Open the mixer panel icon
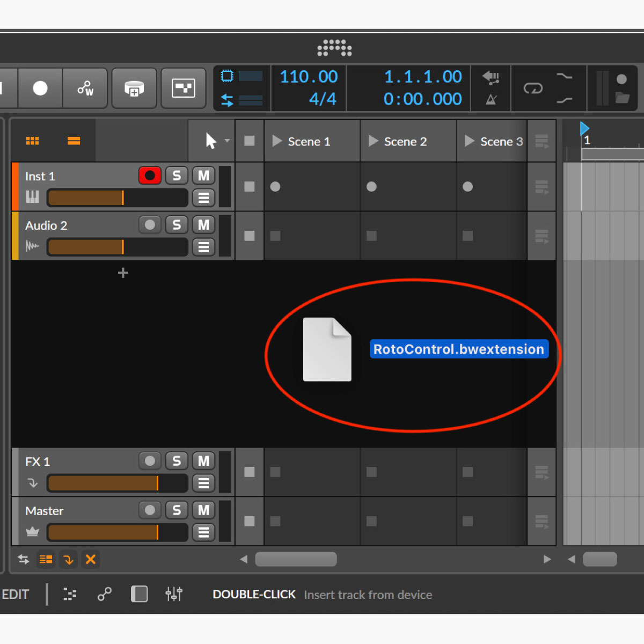The width and height of the screenshot is (644, 644). pos(174,594)
